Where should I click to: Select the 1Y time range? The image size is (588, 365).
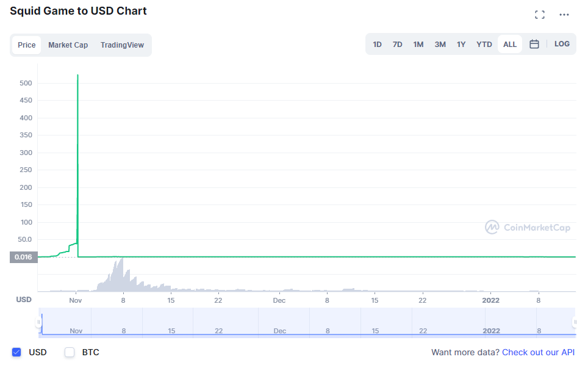(461, 45)
